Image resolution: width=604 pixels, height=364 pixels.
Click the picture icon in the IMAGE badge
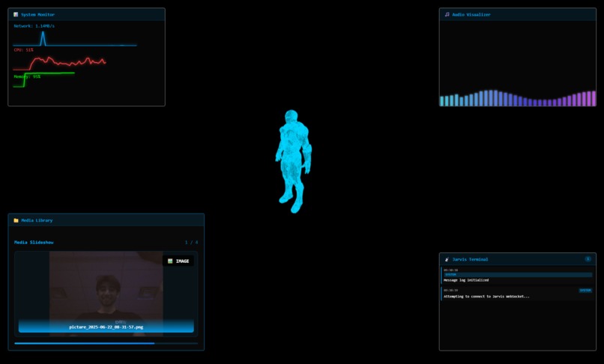point(170,261)
